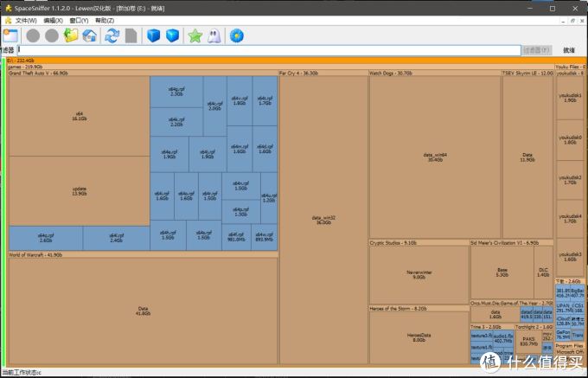Click the youkudisk3 1.6Gb block
The image size is (588, 378).
570,257
